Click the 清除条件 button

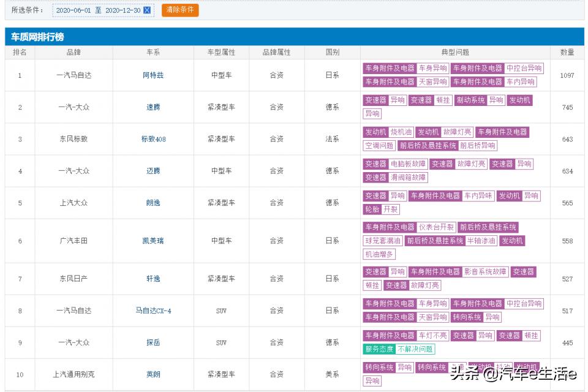point(180,10)
